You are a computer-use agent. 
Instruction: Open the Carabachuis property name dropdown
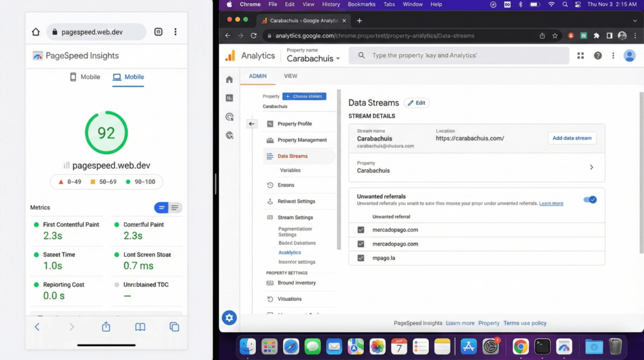click(x=313, y=59)
